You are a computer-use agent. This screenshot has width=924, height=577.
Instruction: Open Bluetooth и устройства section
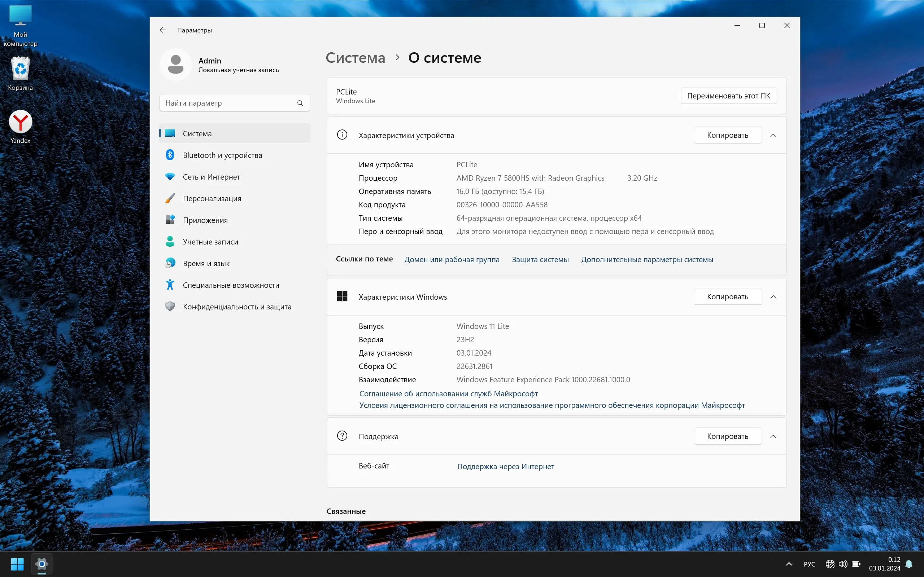222,155
